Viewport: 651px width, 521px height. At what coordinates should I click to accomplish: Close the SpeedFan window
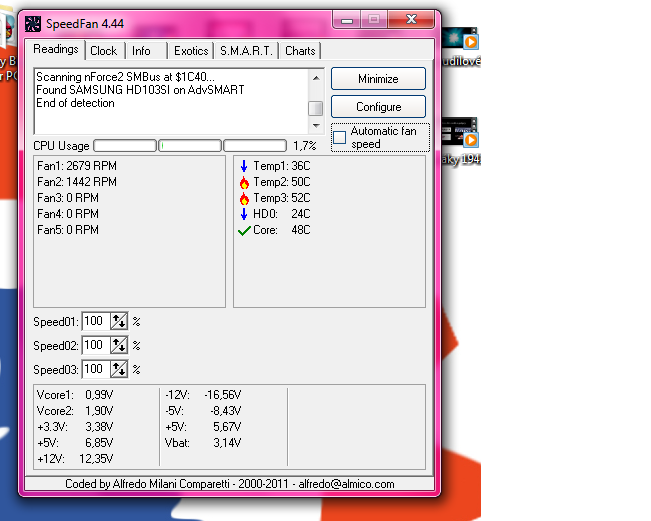[411, 19]
